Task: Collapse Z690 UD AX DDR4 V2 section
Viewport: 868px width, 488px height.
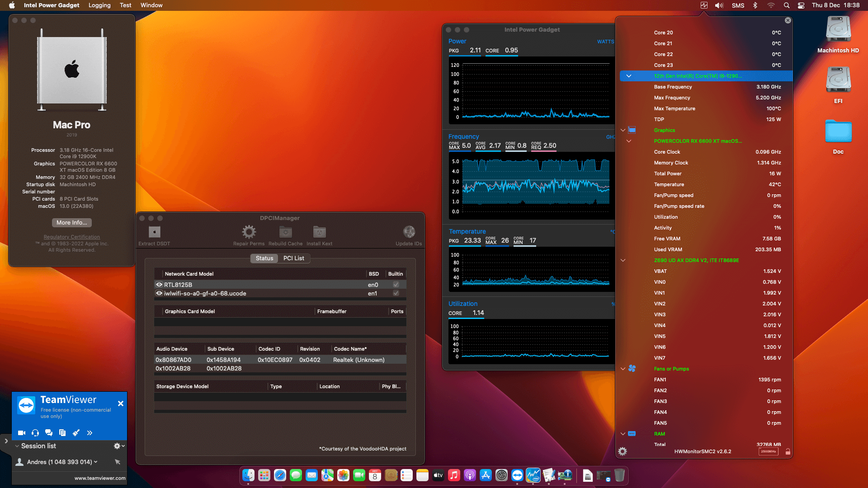Action: 623,260
